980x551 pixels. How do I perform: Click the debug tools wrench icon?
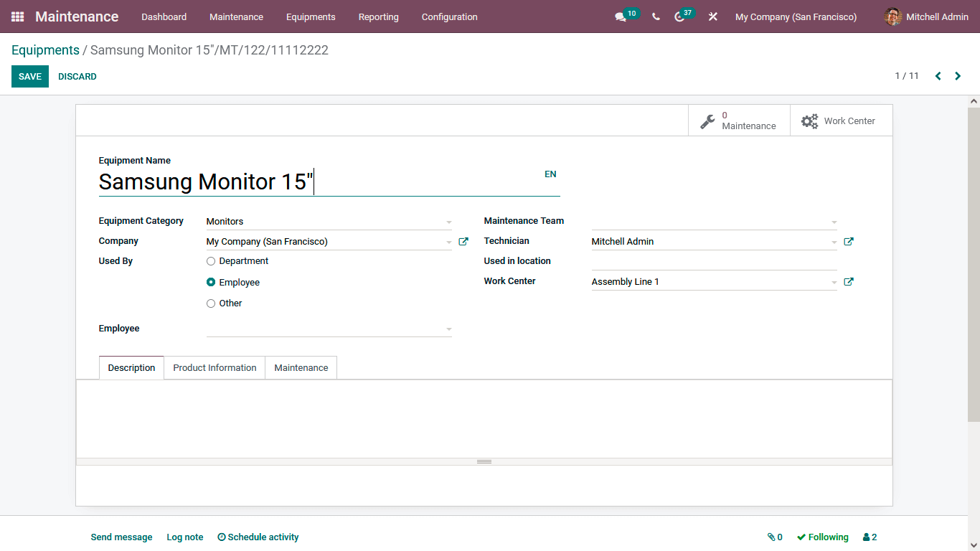[x=712, y=17]
